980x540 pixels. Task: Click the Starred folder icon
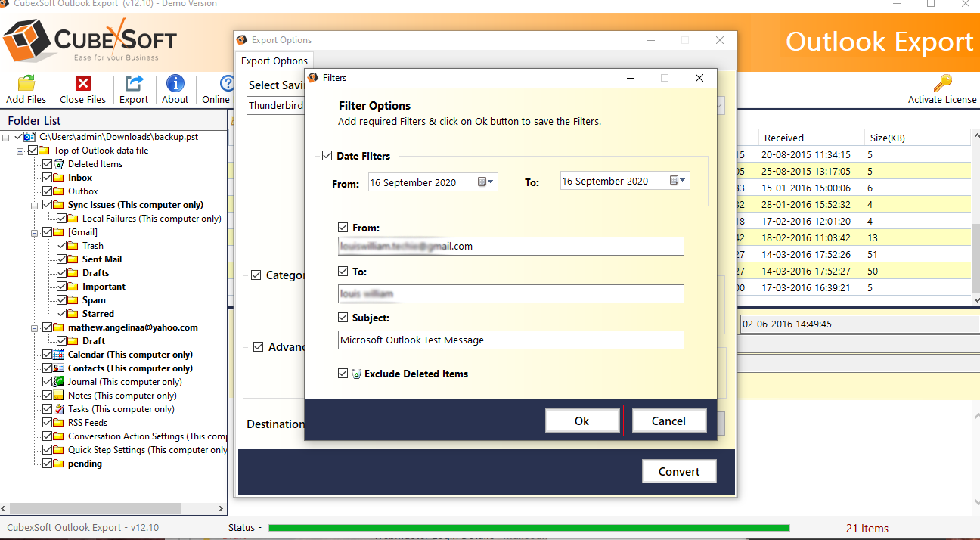click(73, 314)
